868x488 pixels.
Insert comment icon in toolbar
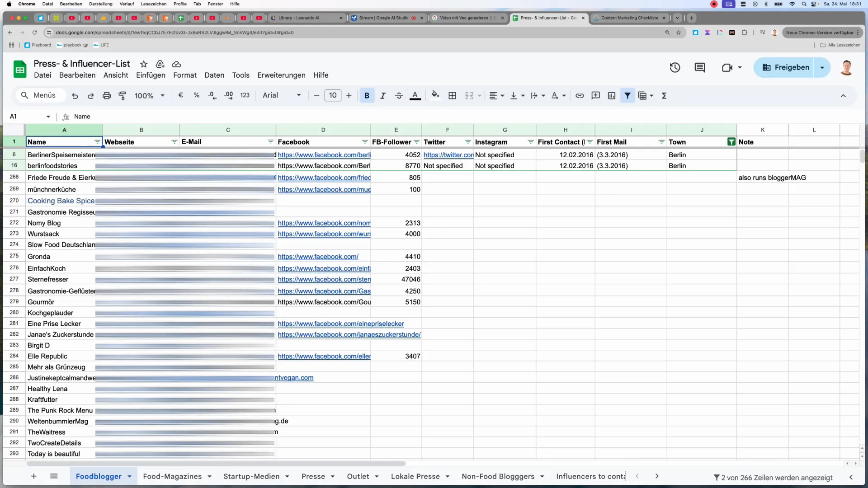[x=595, y=96]
